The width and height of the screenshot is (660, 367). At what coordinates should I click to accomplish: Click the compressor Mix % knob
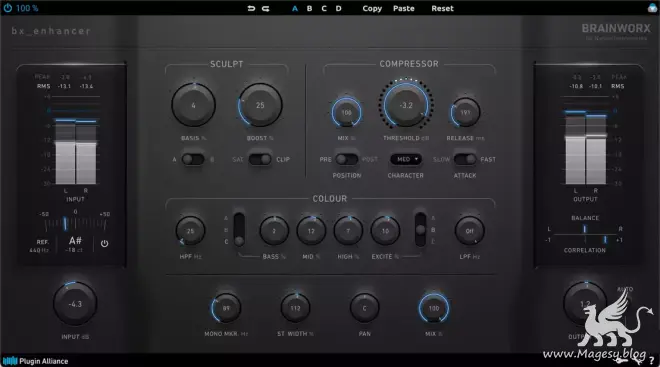tap(346, 112)
